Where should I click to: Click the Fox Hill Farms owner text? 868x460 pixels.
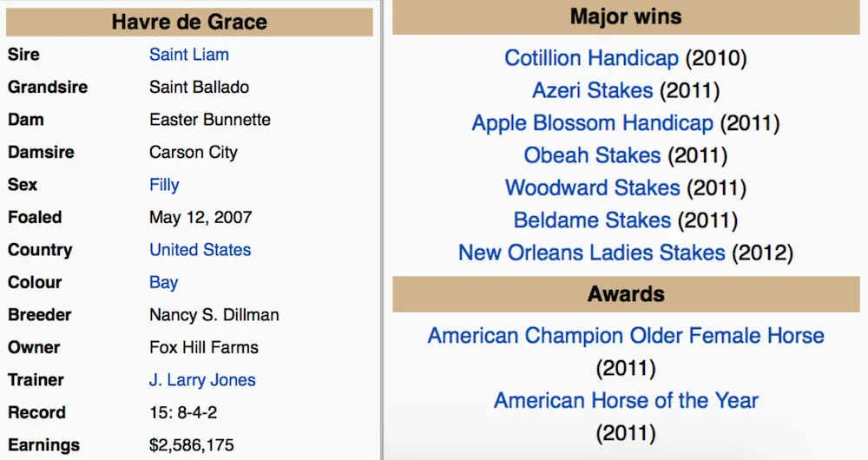pyautogui.click(x=204, y=347)
